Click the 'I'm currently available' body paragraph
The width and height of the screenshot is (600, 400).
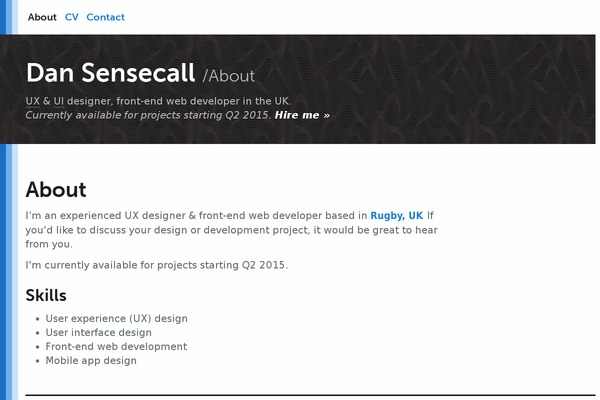156,265
